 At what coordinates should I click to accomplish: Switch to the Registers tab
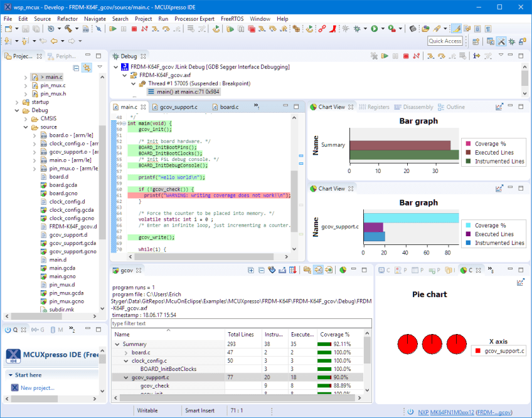pyautogui.click(x=375, y=107)
